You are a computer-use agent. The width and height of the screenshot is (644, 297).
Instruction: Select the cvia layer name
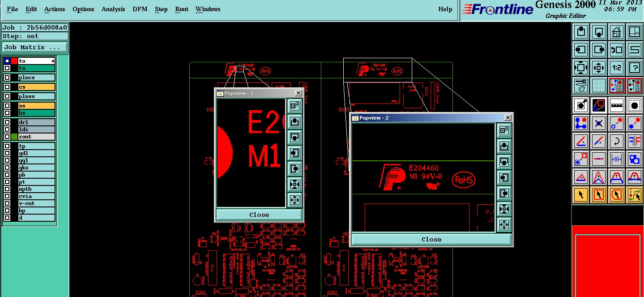(37, 196)
